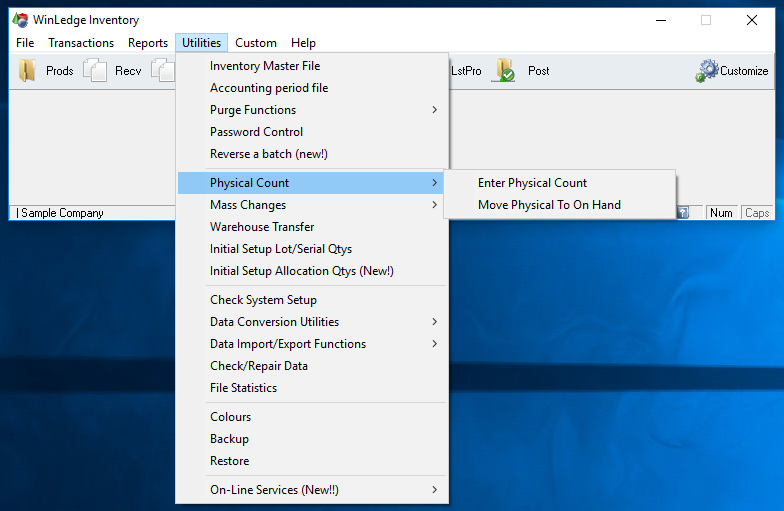The height and width of the screenshot is (511, 784).
Task: Click the WinLedge app icon in title bar
Action: (x=20, y=20)
